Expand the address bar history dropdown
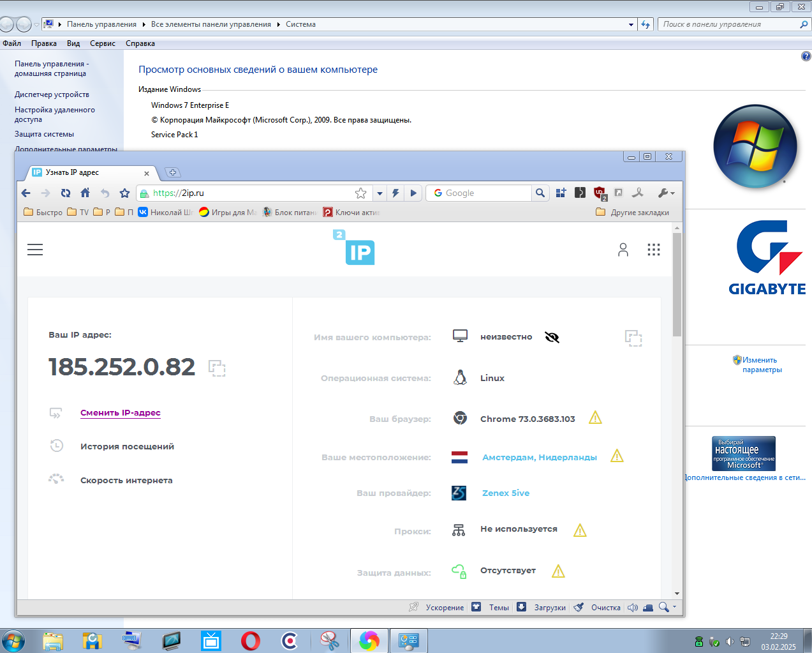 click(x=380, y=193)
